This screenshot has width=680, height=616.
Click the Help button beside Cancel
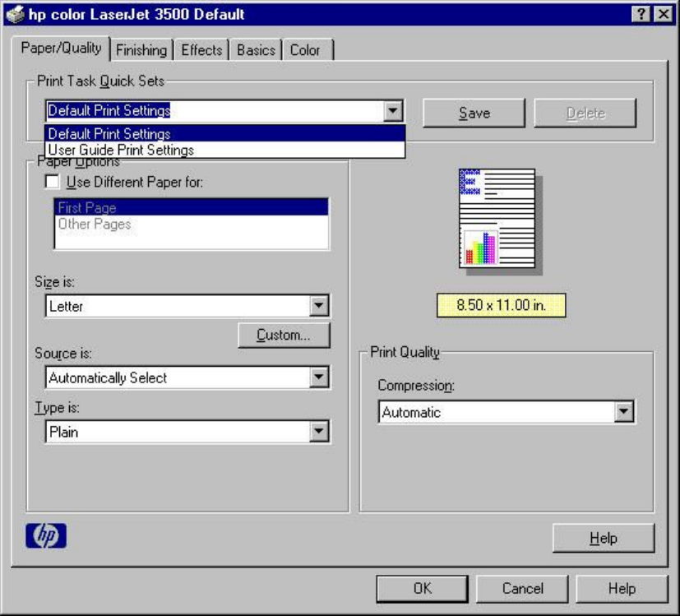tap(622, 589)
